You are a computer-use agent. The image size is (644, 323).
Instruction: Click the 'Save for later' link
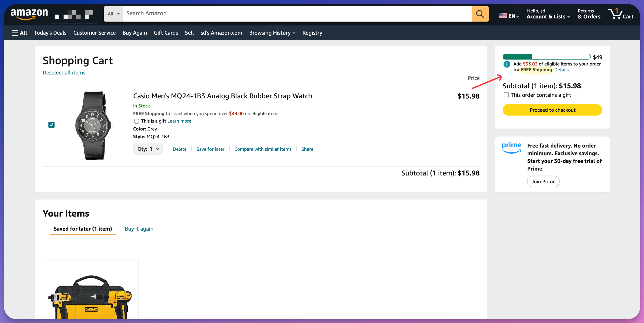[x=210, y=149]
